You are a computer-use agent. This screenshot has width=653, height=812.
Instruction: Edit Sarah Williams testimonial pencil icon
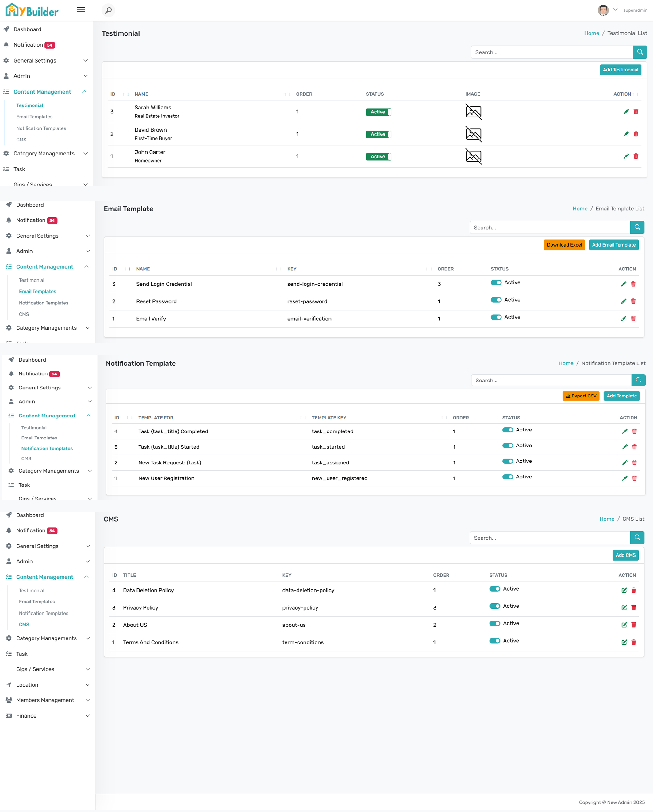[626, 112]
